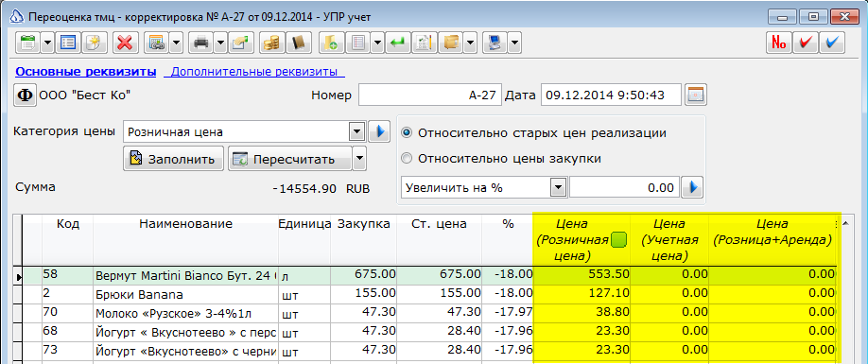Screen dimensions: 868x364
Task: Click the blue checkmark toolbar button
Action: 832,43
